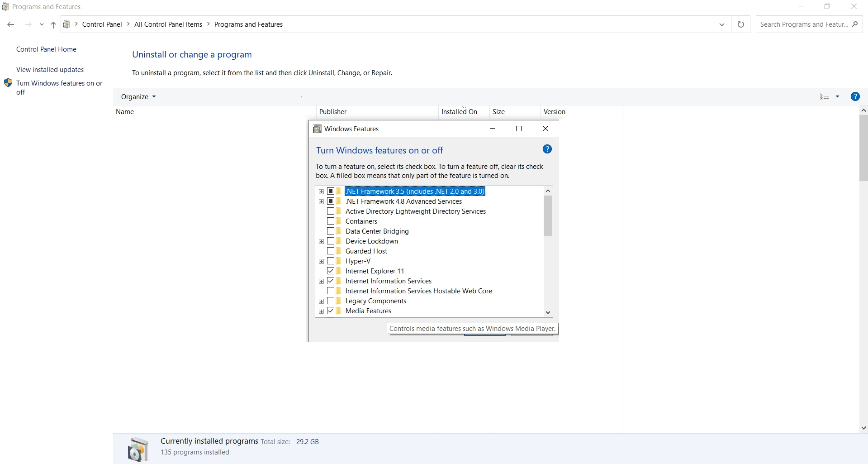Expand the Hyper-V tree node

point(321,261)
